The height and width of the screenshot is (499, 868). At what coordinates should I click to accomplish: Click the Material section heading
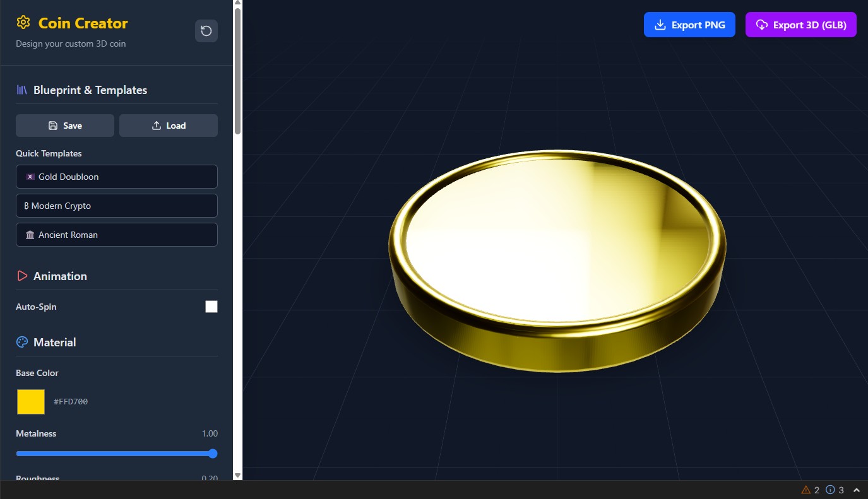click(55, 342)
